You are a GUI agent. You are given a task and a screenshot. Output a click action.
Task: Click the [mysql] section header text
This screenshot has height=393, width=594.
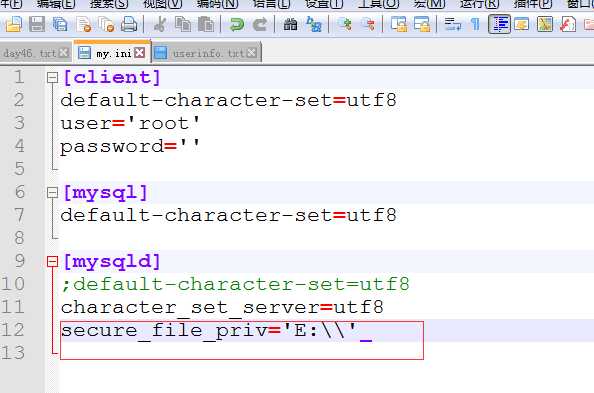105,193
